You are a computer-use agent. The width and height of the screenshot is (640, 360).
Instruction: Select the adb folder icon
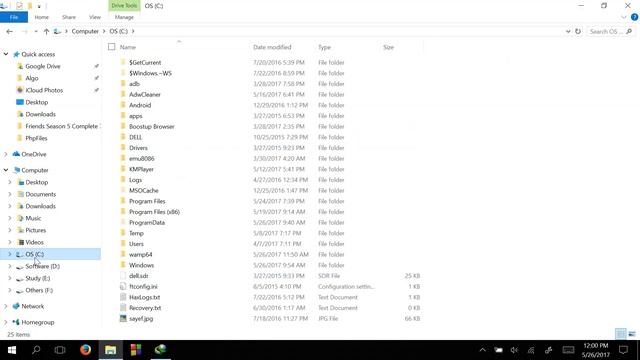pyautogui.click(x=123, y=84)
